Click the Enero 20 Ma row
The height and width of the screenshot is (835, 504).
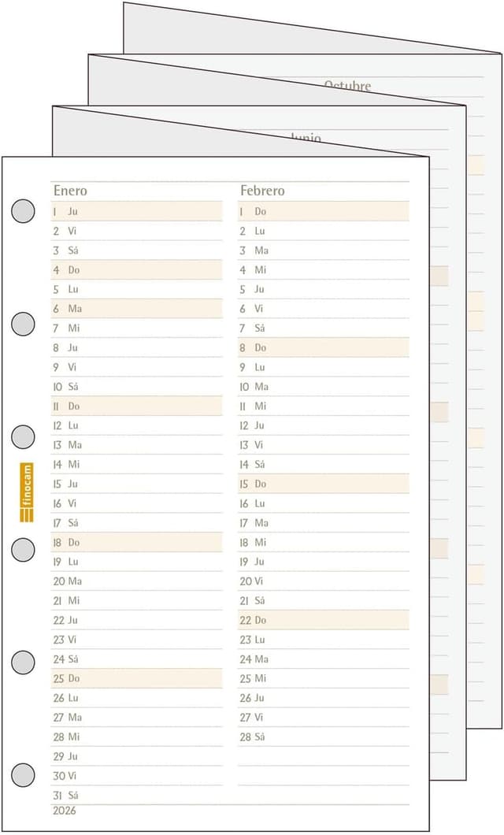tap(136, 581)
